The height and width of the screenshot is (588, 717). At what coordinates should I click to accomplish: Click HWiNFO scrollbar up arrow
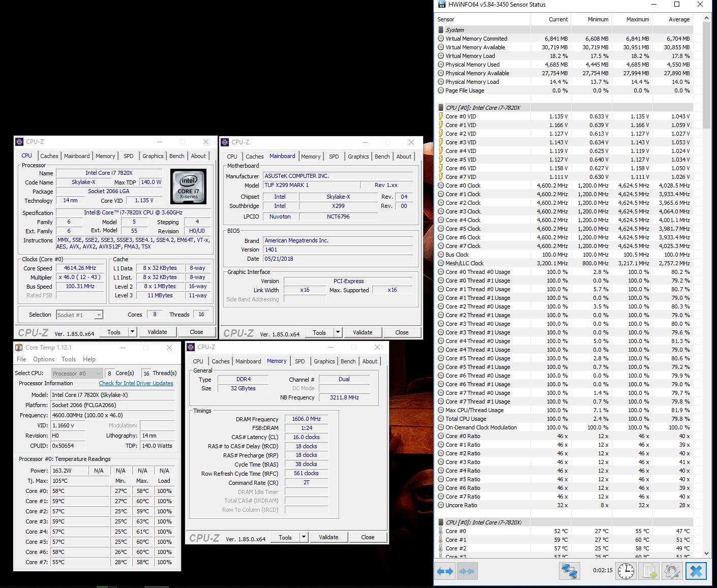(707, 18)
